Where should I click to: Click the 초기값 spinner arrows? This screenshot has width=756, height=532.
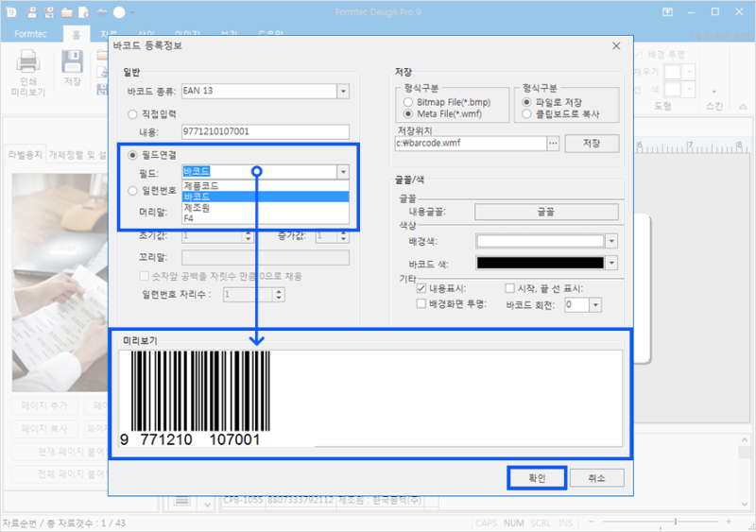tap(248, 236)
